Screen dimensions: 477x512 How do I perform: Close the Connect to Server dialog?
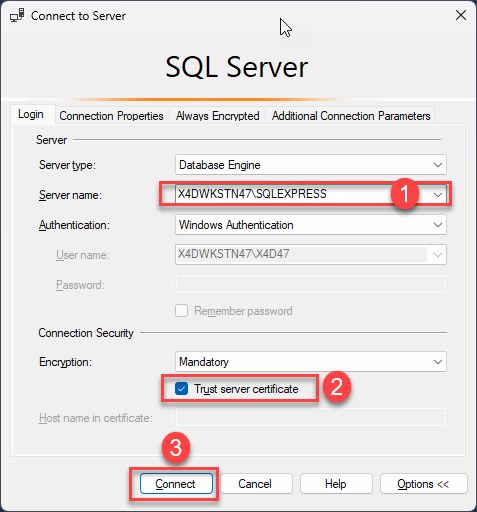461,15
